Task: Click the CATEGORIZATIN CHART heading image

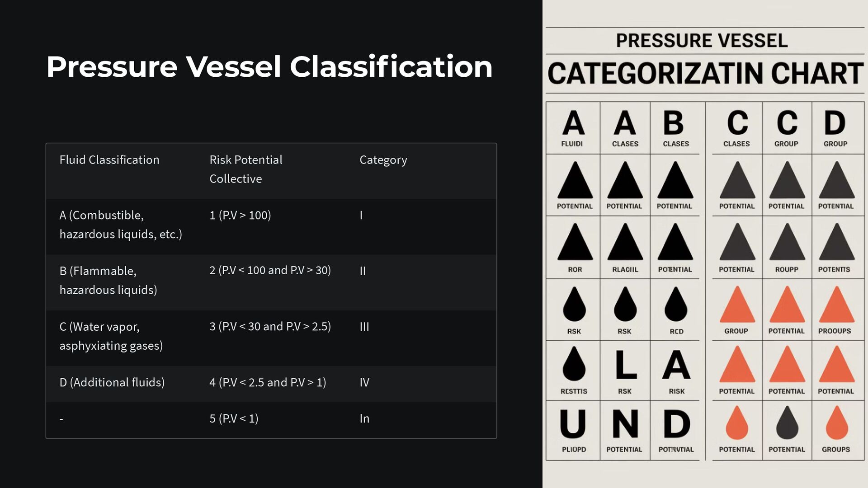Action: (705, 74)
